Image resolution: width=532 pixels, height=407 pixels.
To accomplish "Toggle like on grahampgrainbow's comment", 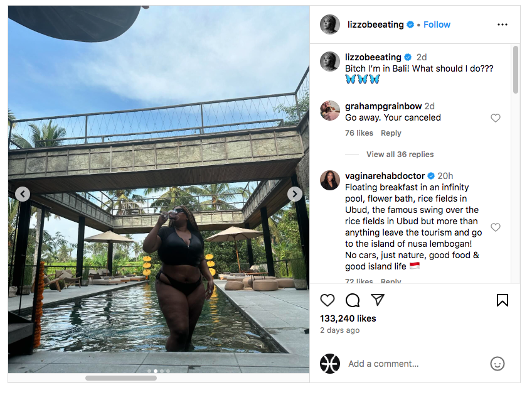I will click(496, 118).
